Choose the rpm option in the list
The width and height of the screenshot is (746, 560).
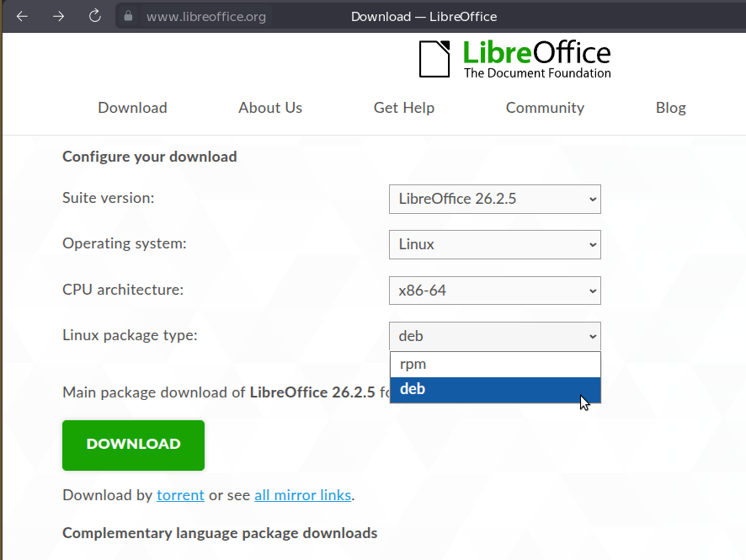[x=495, y=365]
